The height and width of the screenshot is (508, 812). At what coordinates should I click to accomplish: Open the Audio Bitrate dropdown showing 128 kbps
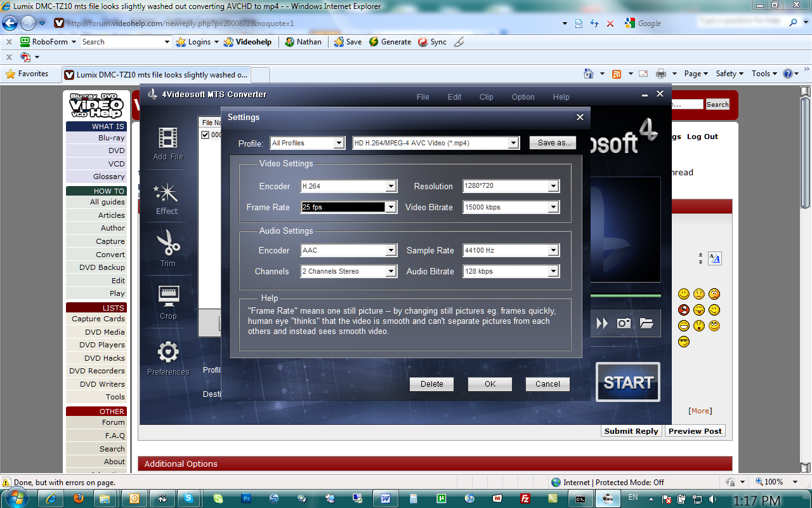[x=511, y=271]
